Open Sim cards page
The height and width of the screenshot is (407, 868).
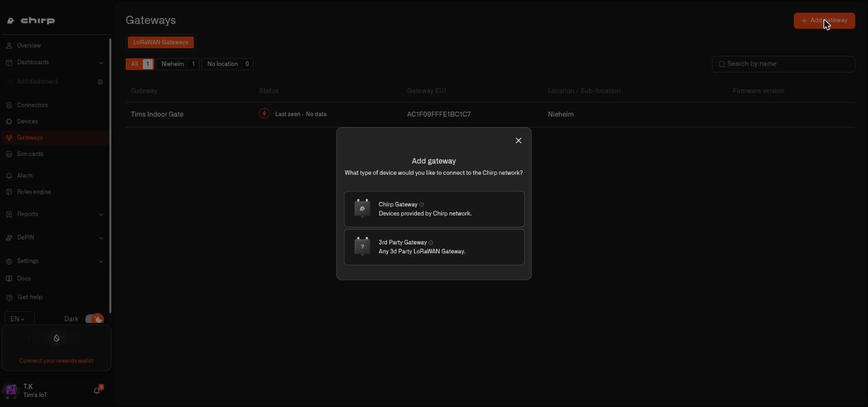(30, 154)
